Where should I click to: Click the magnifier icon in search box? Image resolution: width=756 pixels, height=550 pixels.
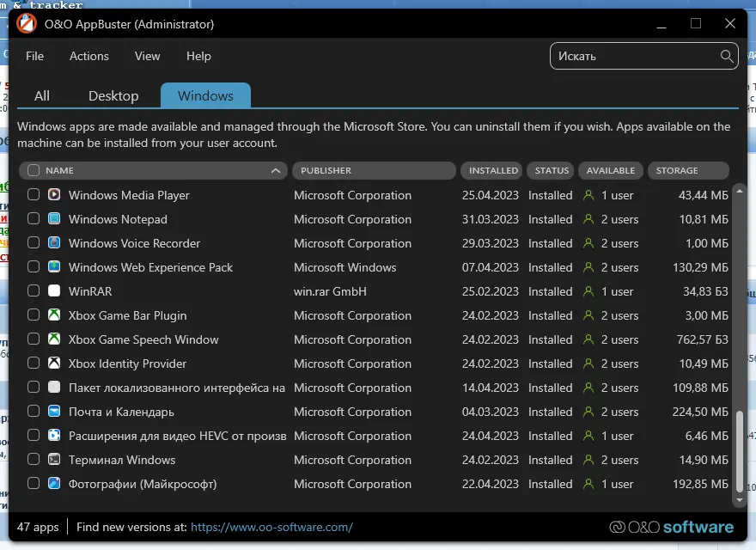727,57
